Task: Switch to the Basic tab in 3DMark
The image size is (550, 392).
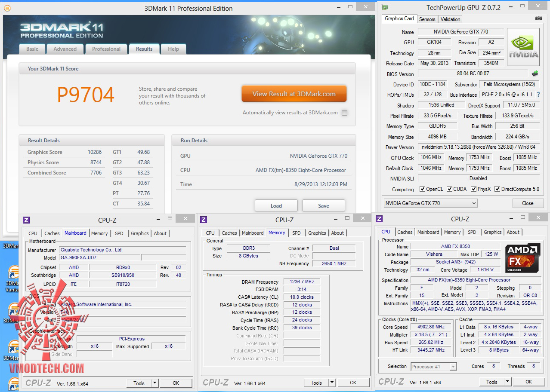Action: pyautogui.click(x=32, y=49)
